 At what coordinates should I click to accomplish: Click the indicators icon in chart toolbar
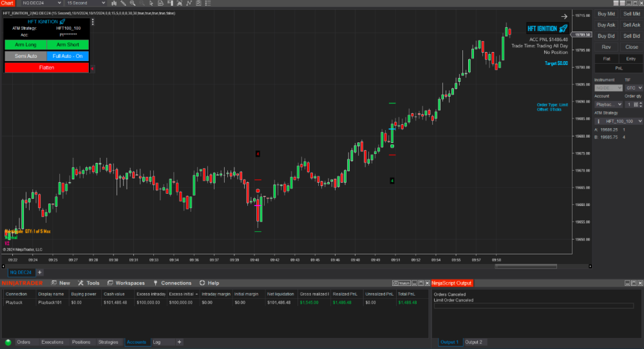point(180,3)
